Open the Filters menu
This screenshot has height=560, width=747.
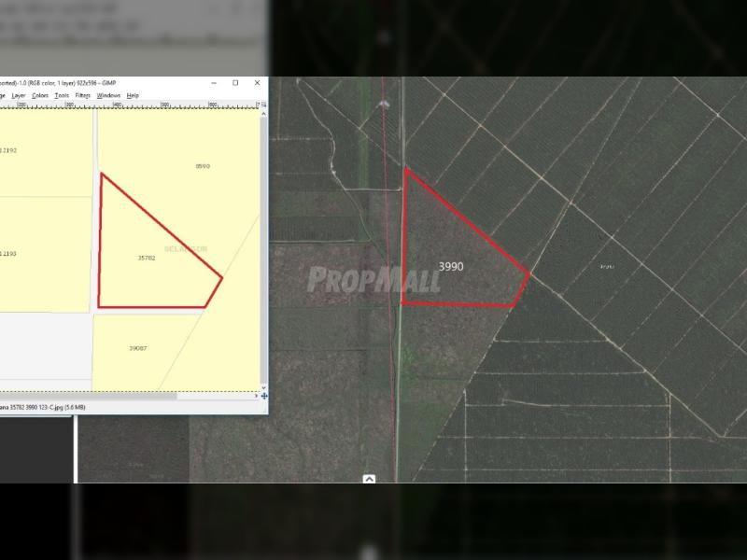click(x=83, y=95)
